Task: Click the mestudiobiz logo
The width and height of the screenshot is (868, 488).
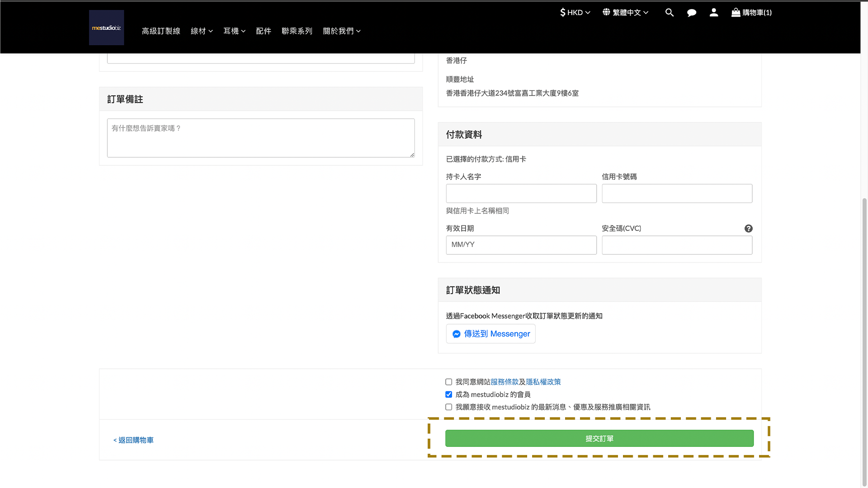Action: point(106,28)
